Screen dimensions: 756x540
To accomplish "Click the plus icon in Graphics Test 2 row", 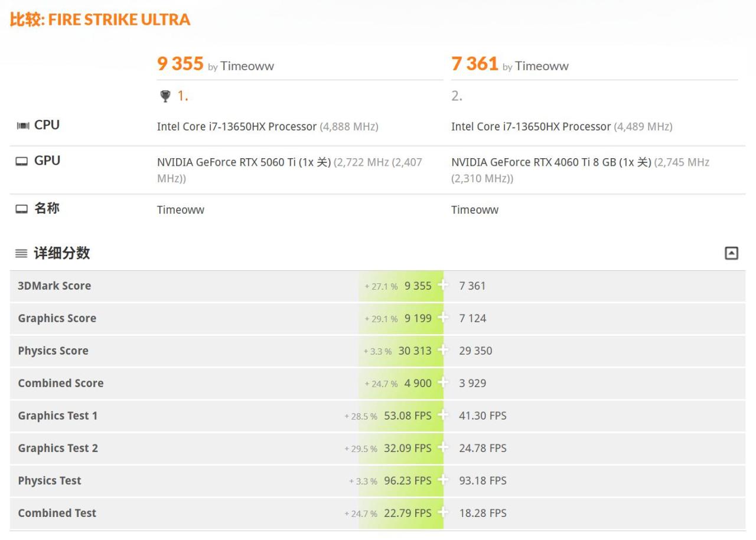I will 443,448.
